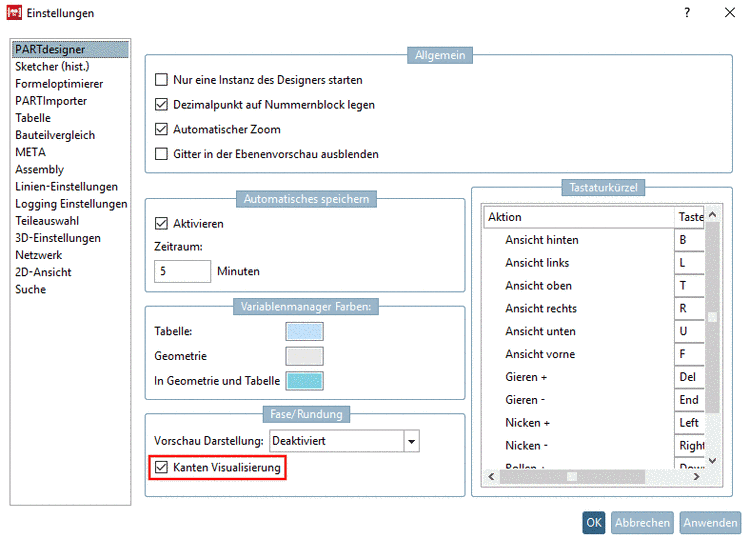Pick 'In Geometrie und Tabelle' color swatch
750x539 pixels.
click(304, 381)
